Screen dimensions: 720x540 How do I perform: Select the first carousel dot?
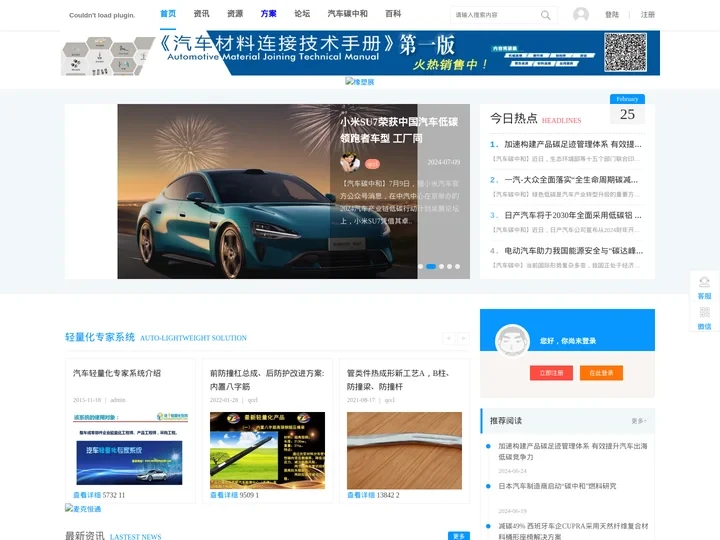tap(421, 266)
